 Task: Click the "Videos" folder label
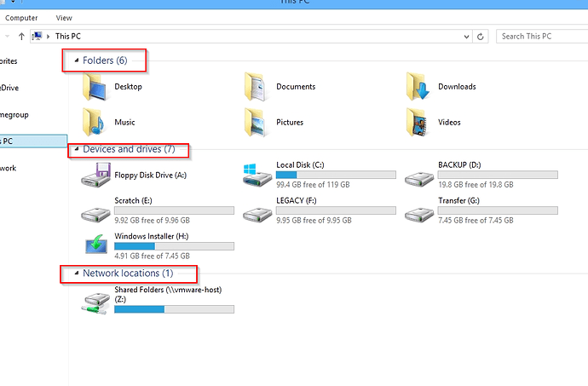click(449, 123)
